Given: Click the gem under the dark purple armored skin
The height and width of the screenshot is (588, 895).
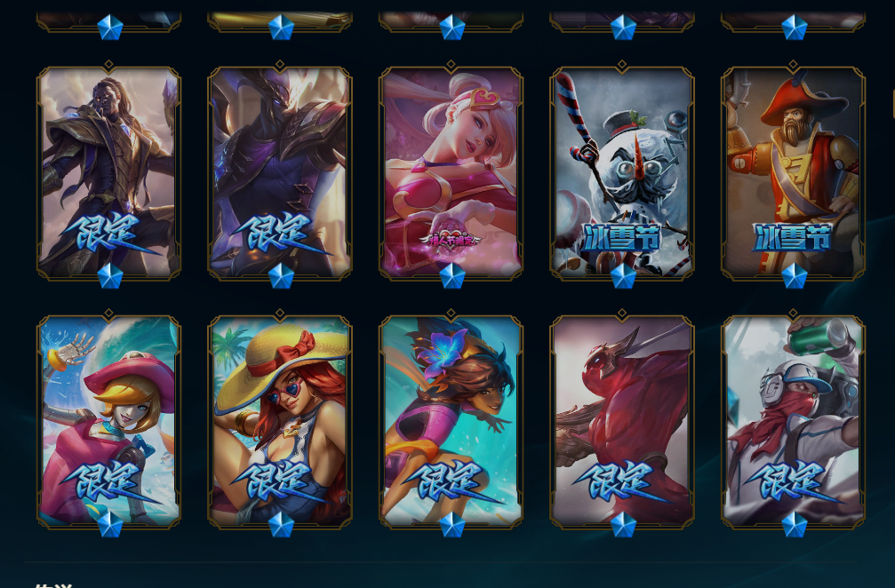Looking at the screenshot, I should pyautogui.click(x=281, y=276).
